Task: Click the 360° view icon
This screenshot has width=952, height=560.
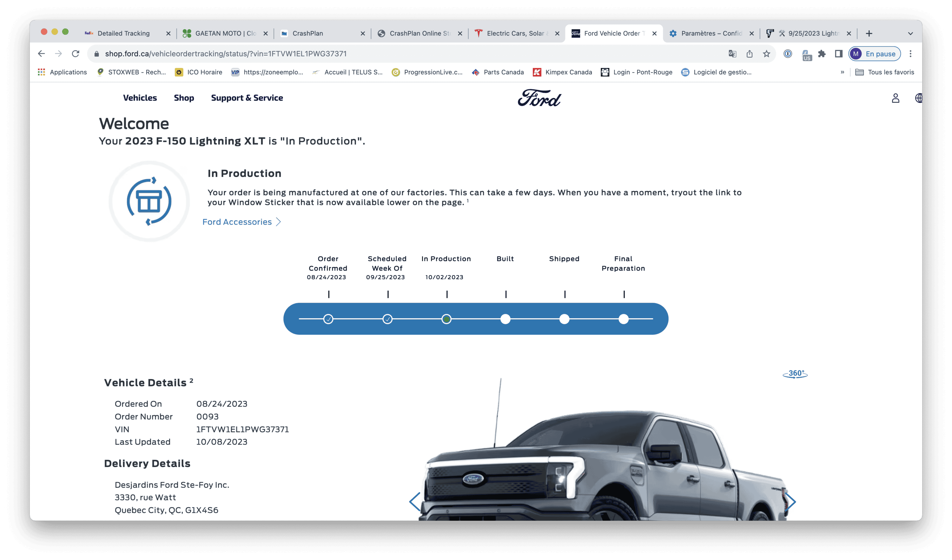Action: pos(795,374)
